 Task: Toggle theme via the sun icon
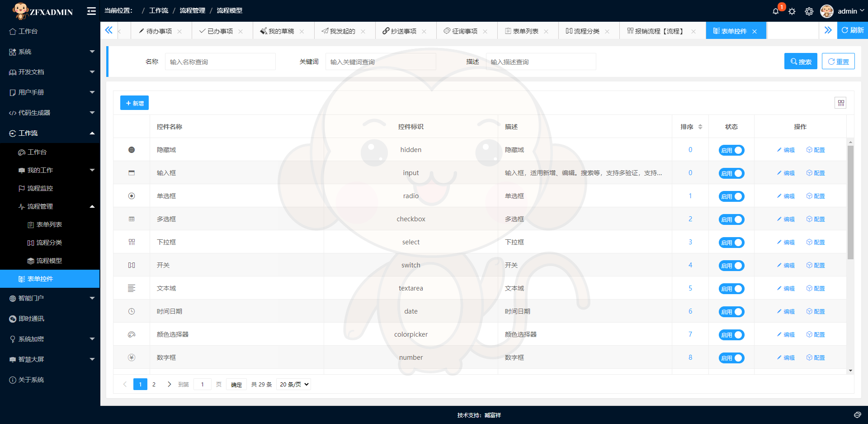[x=792, y=11]
